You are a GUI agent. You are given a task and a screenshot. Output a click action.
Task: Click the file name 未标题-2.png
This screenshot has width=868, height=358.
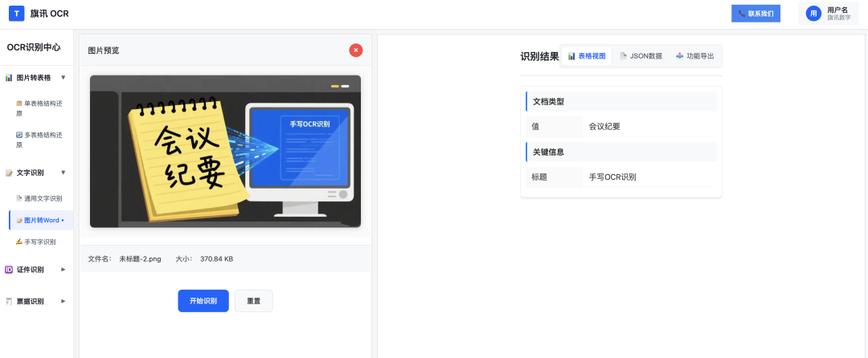point(140,258)
